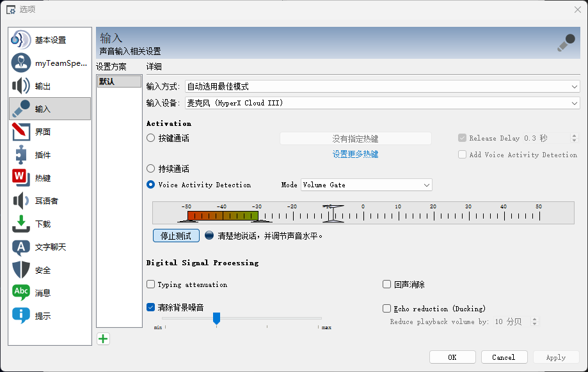Adjust Reduce playback volume stepper

pos(535,322)
